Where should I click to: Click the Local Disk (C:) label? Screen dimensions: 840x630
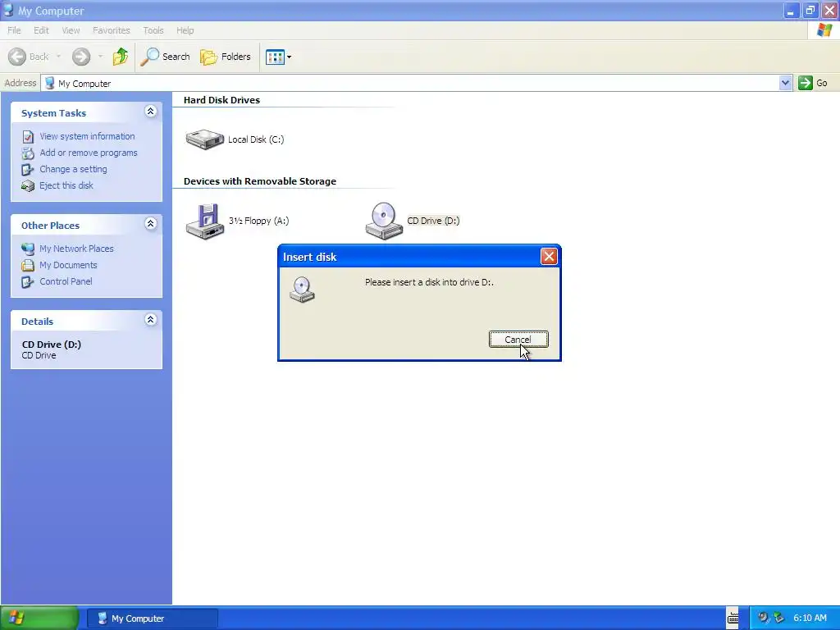256,139
